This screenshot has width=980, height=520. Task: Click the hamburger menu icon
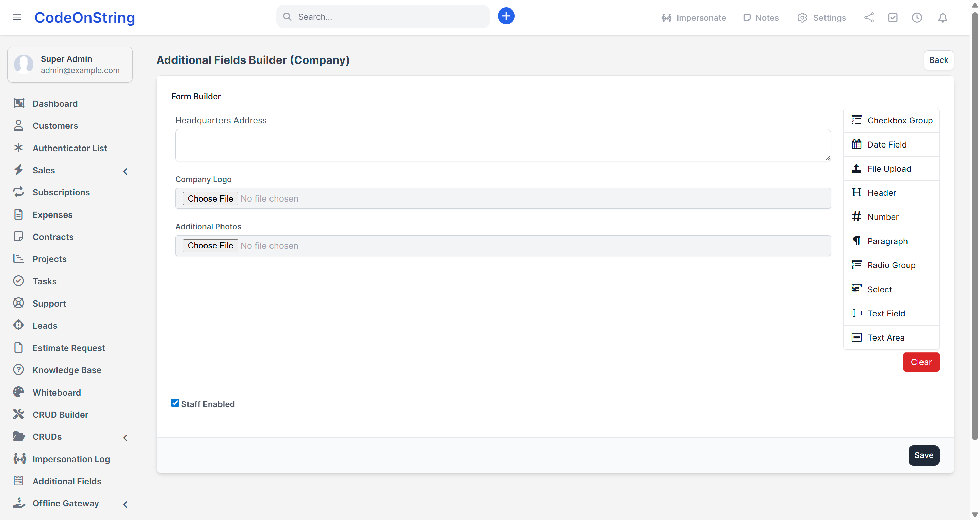[17, 17]
